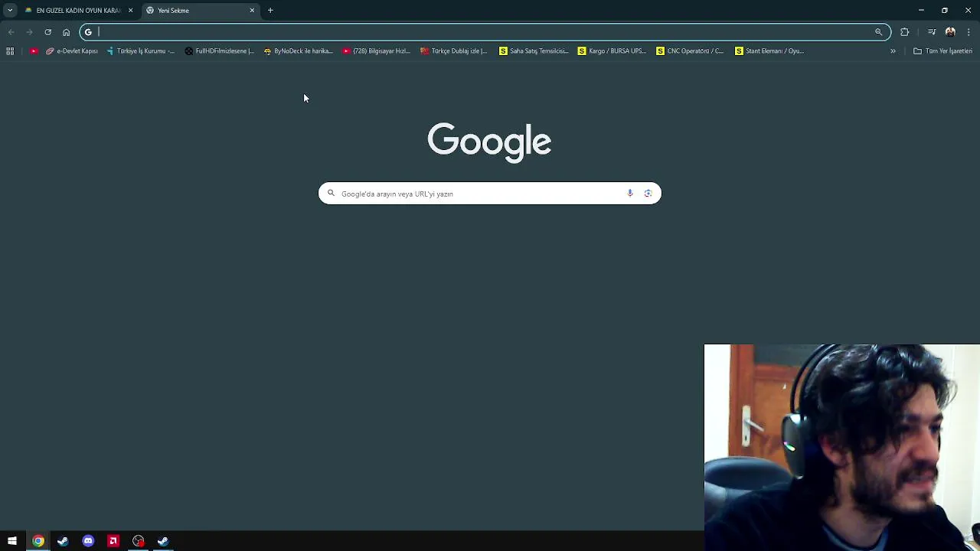Click the webcam overlay thumbnail
The height and width of the screenshot is (551, 980).
[841, 448]
